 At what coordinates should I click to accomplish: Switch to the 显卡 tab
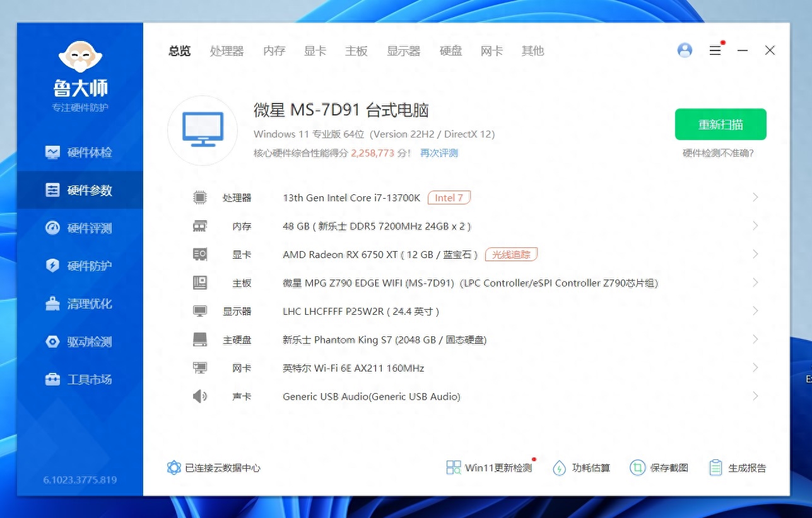click(x=315, y=51)
